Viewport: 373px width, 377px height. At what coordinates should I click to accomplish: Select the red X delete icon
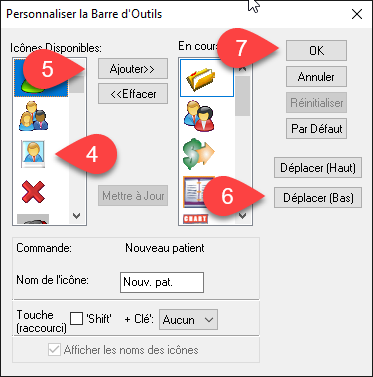click(33, 192)
